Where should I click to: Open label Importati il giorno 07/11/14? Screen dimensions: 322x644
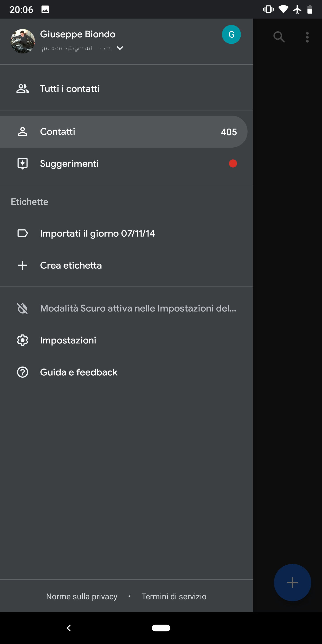126,233
